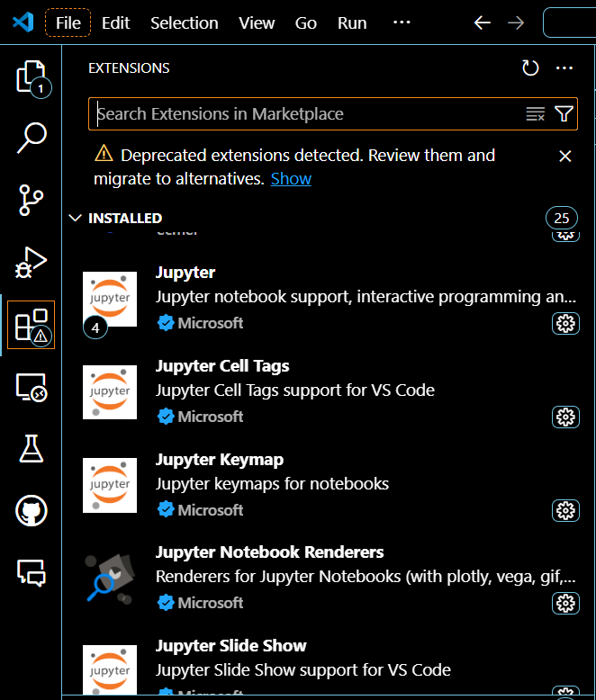Viewport: 596px width, 700px height.
Task: Dismiss the deprecated extensions warning
Action: click(x=565, y=156)
